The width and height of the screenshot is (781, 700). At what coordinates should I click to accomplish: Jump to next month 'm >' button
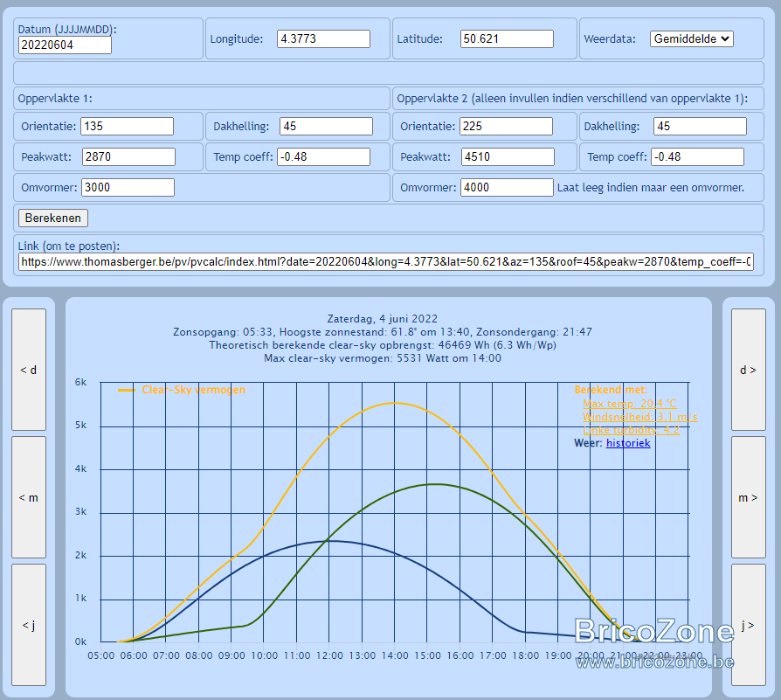coord(748,497)
